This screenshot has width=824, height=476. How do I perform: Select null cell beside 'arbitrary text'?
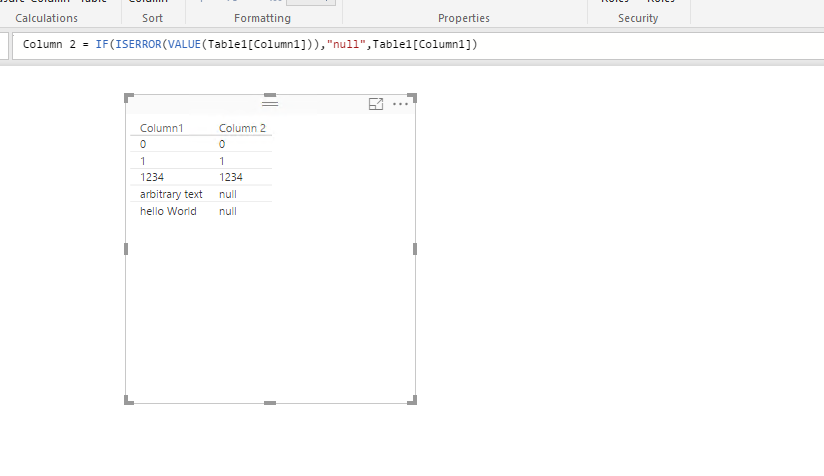(x=228, y=194)
